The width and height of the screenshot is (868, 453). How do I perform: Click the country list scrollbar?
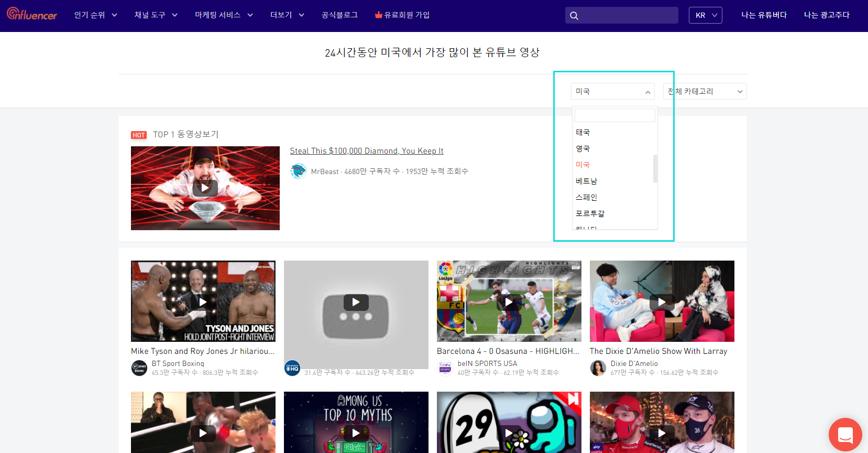tap(655, 169)
